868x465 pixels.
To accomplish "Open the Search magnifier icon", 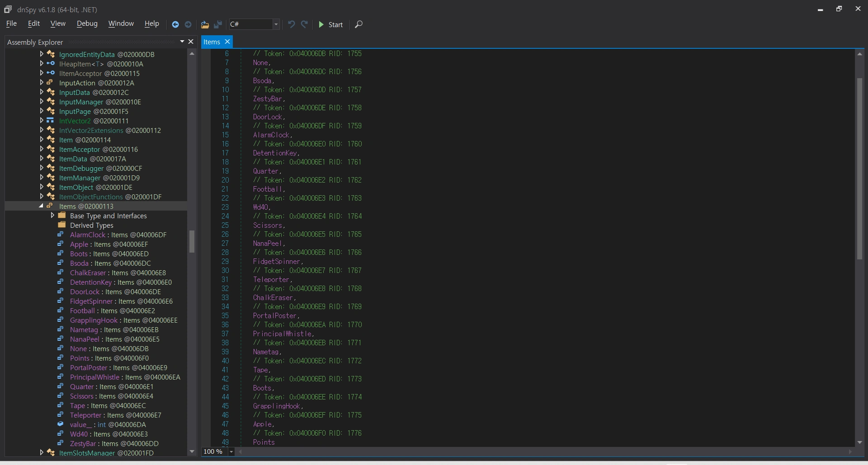I will (359, 24).
